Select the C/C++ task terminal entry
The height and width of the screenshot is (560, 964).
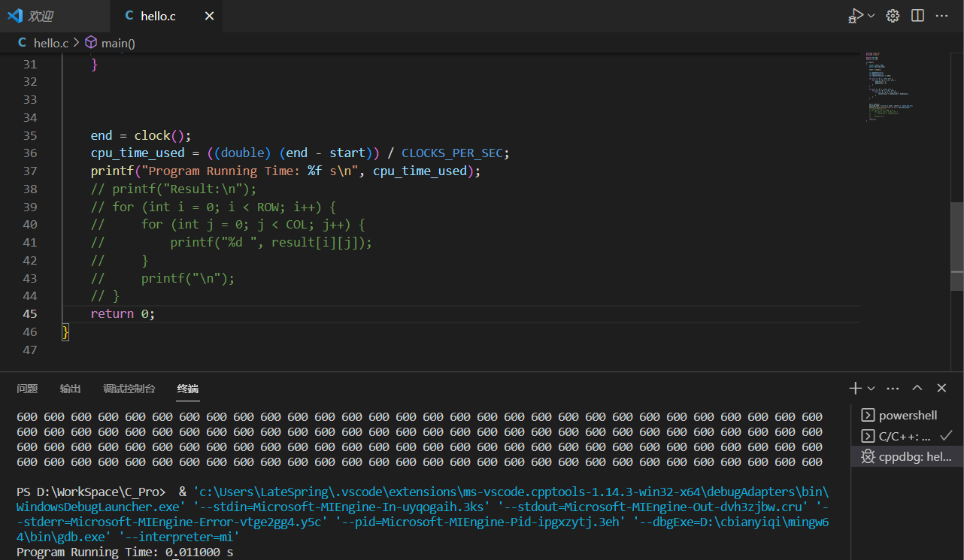coord(908,435)
